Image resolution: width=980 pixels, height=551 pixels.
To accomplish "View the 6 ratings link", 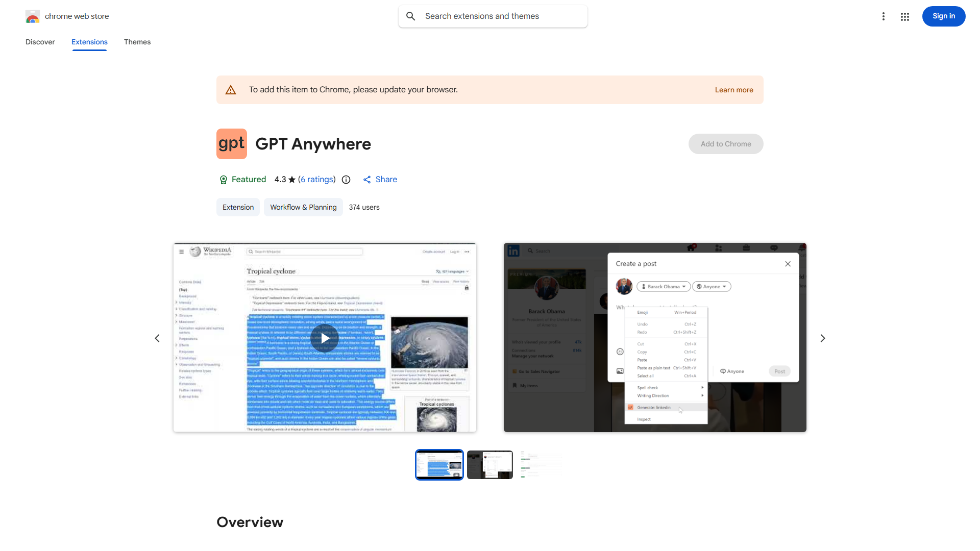I will pyautogui.click(x=317, y=180).
